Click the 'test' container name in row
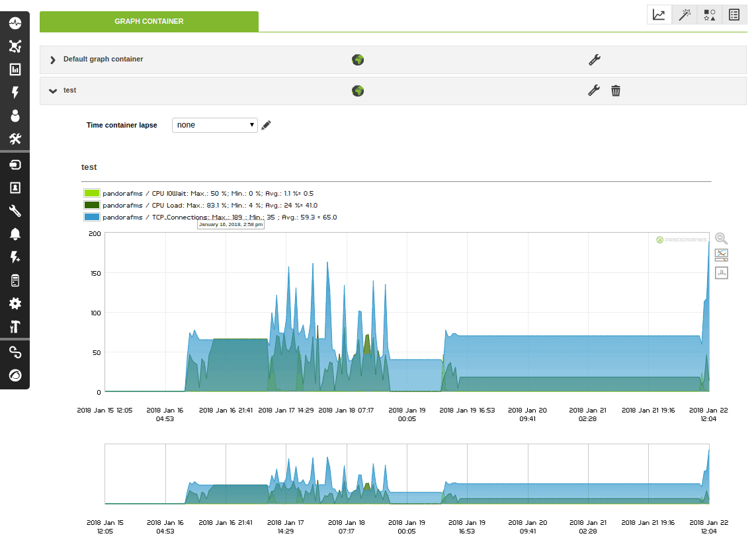 (70, 90)
